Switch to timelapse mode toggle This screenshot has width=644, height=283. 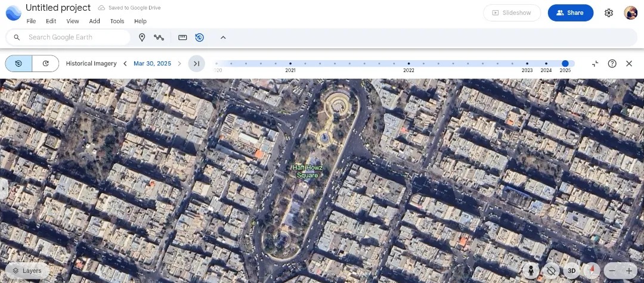[45, 64]
